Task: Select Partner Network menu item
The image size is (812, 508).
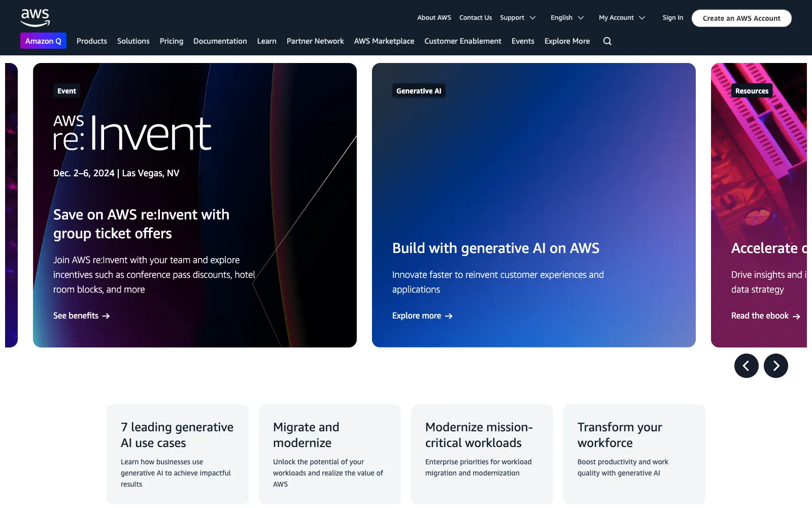Action: pyautogui.click(x=315, y=41)
